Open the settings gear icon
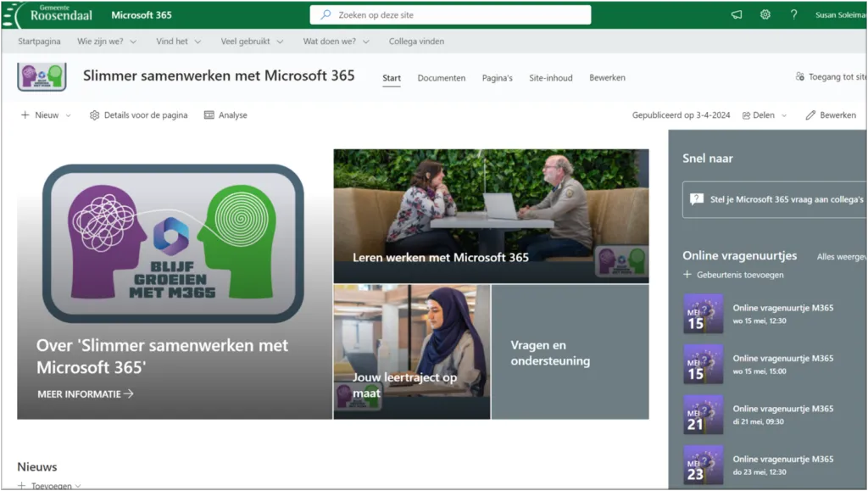The image size is (868, 491). tap(765, 15)
